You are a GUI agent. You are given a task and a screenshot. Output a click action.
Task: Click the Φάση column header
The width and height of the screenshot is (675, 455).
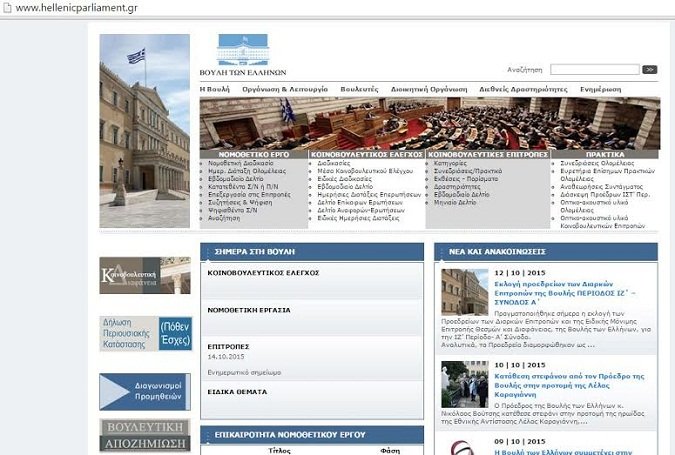point(390,451)
